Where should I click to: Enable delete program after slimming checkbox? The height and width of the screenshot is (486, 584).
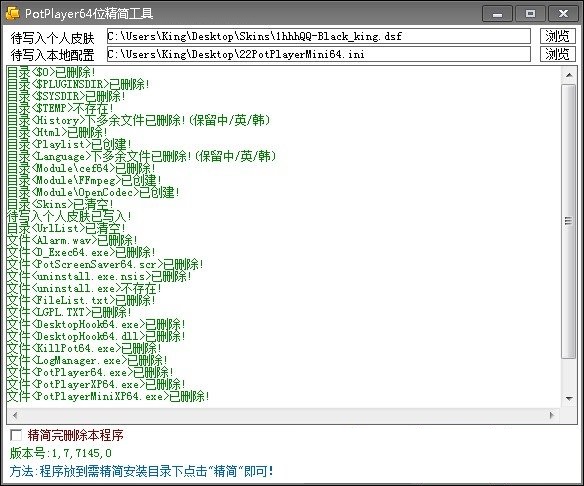pyautogui.click(x=16, y=435)
